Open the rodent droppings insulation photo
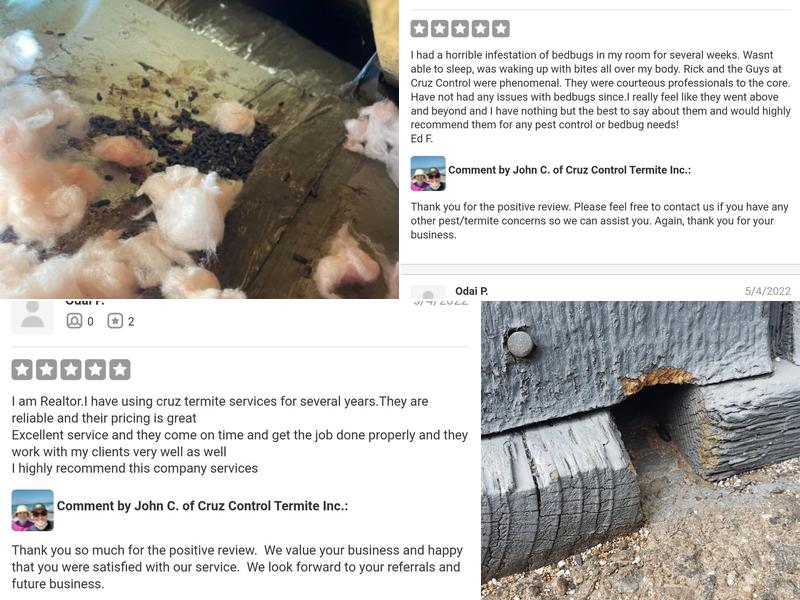 coord(199,149)
